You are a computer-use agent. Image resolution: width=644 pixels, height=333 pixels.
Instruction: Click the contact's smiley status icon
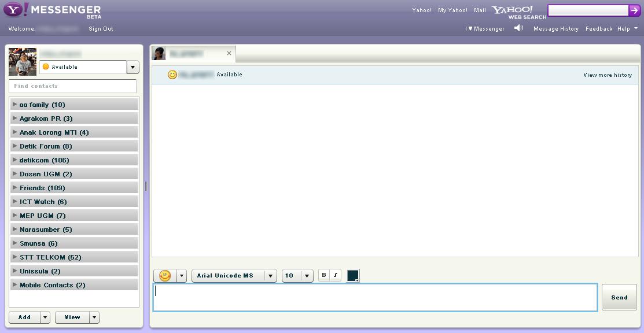coord(172,75)
